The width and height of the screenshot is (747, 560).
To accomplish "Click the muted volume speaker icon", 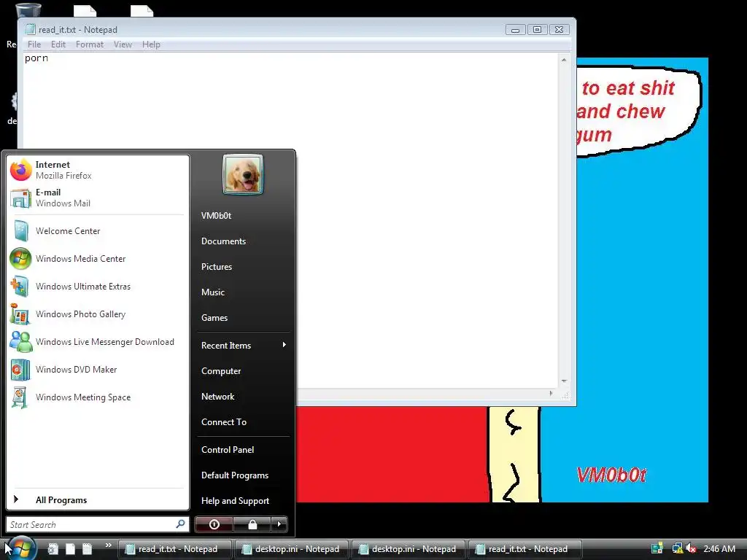I will [x=692, y=548].
